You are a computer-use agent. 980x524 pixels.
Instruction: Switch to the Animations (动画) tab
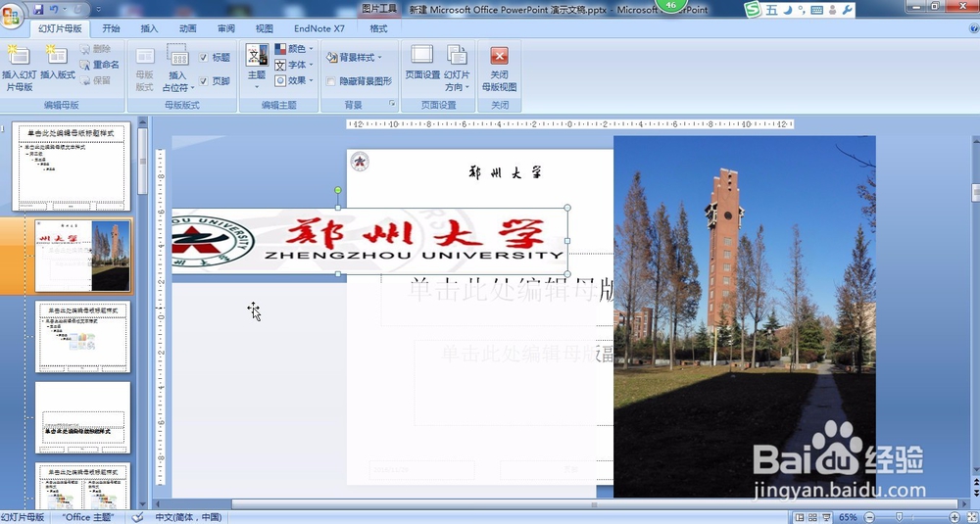[x=187, y=28]
